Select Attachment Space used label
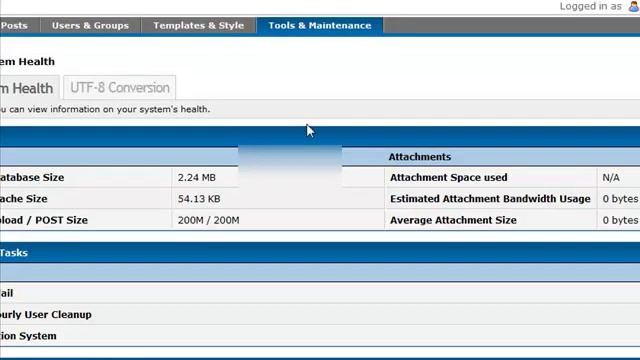This screenshot has height=360, width=640. point(449,178)
